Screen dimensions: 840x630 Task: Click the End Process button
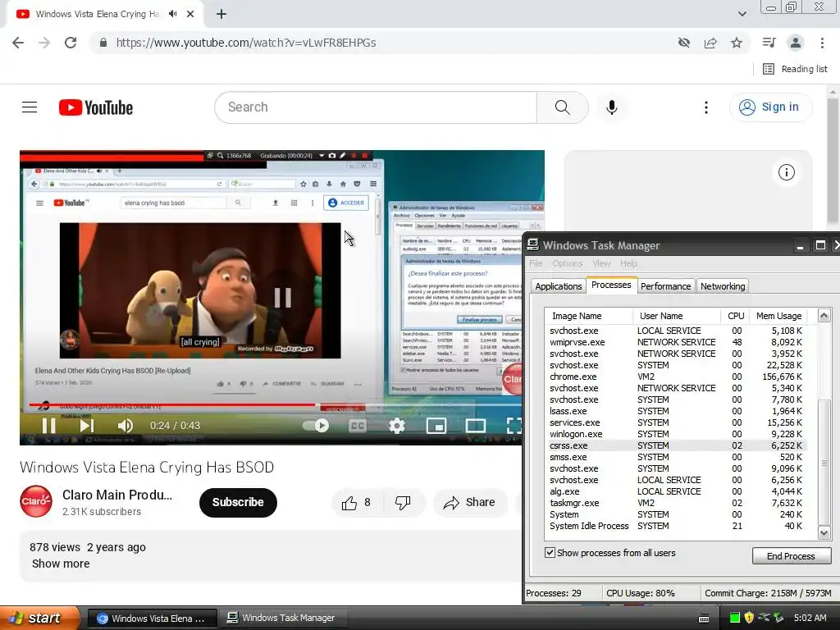(792, 556)
